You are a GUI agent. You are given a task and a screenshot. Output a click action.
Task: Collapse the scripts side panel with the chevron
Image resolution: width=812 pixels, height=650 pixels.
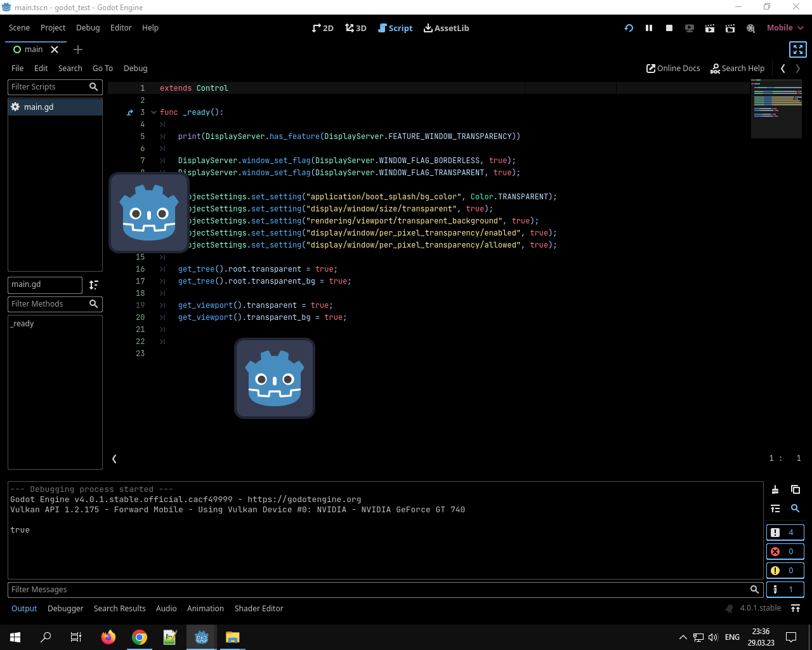[x=114, y=458]
